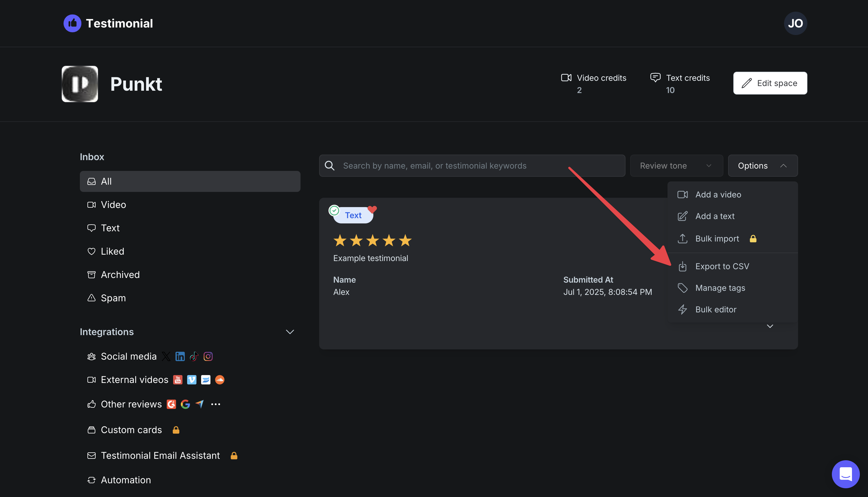
Task: Choose Add a video from Options
Action: (x=732, y=195)
